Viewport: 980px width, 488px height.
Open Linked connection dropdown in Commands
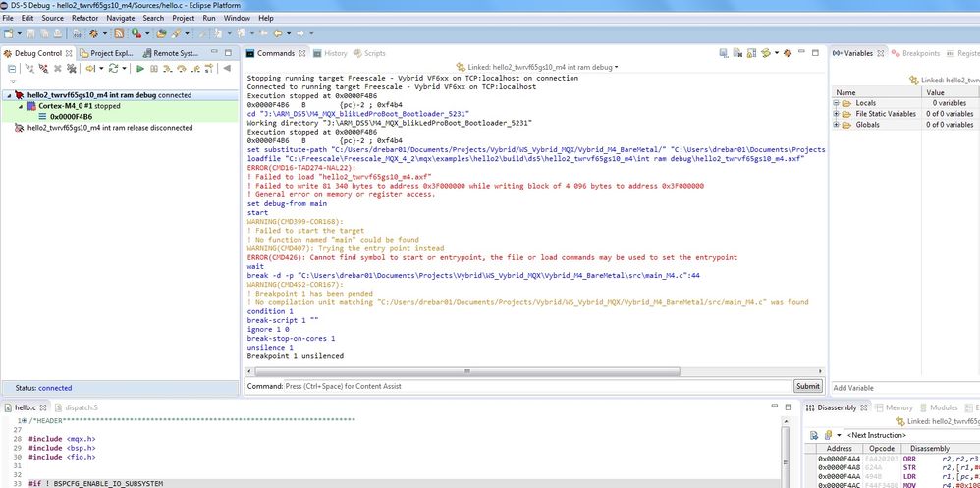(x=617, y=67)
